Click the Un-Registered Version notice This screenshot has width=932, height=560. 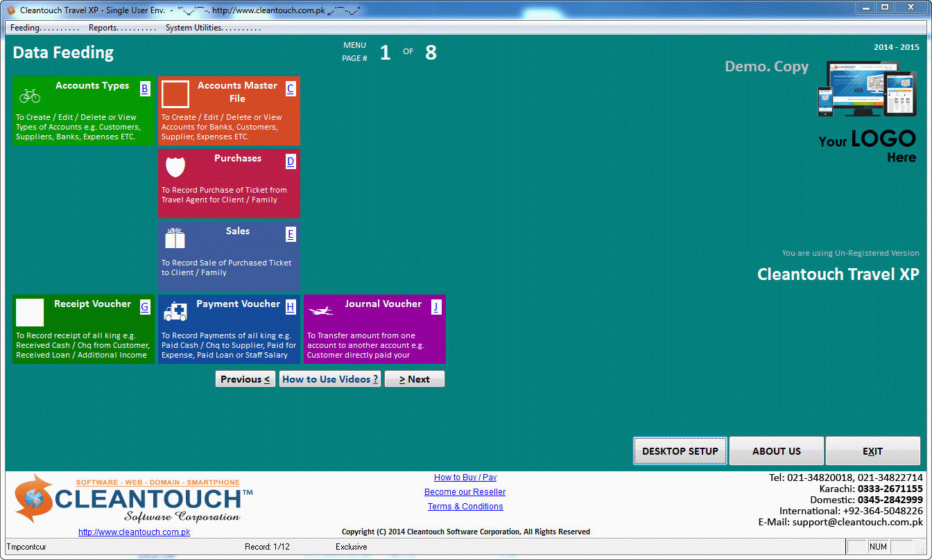tap(851, 254)
